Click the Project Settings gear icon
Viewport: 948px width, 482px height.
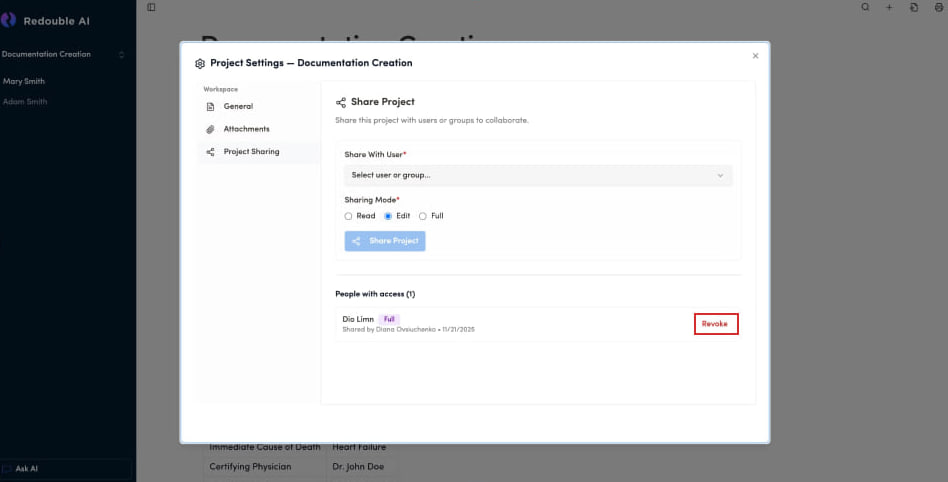200,63
